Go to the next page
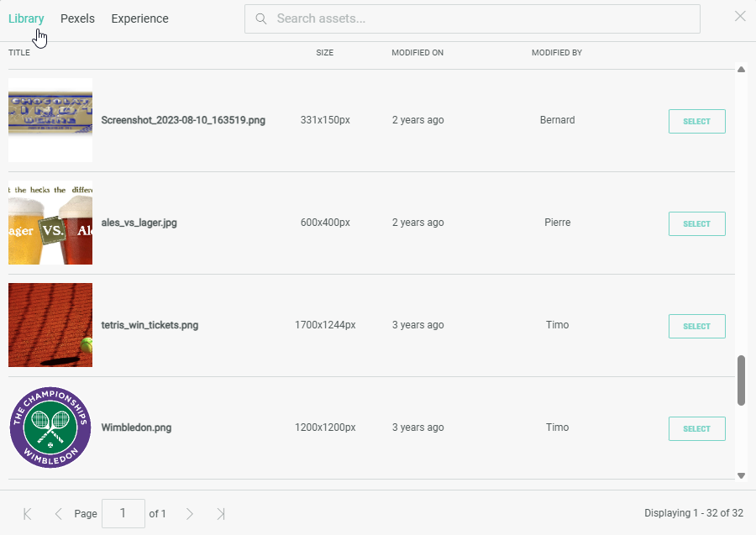Screen dimensions: 756x535 pos(190,513)
